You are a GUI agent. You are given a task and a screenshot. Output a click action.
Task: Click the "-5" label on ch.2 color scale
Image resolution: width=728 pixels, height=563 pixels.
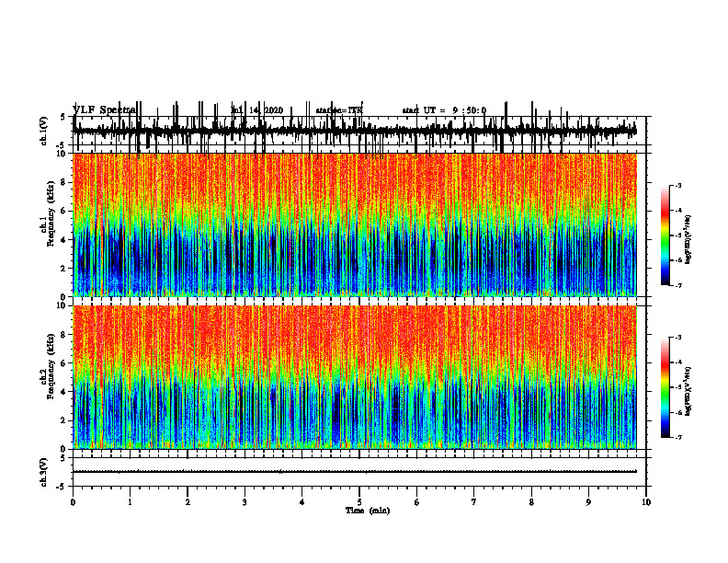coord(677,387)
